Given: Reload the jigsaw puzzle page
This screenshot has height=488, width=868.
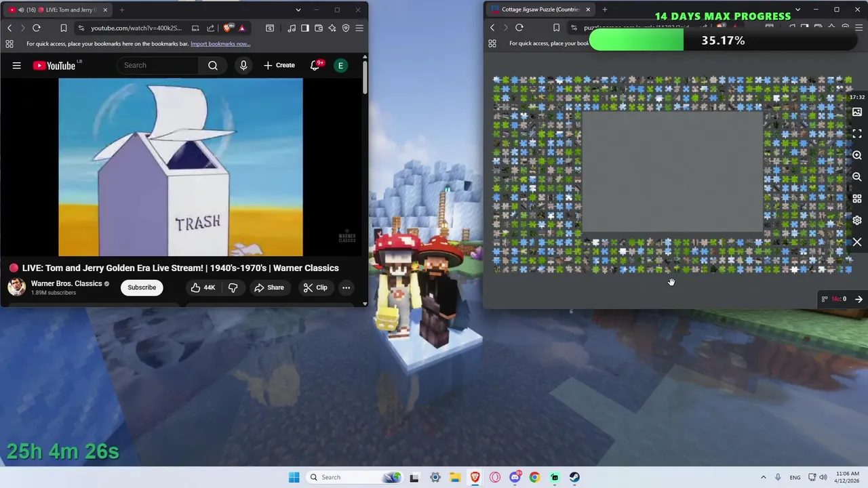Looking at the screenshot, I should [x=519, y=28].
